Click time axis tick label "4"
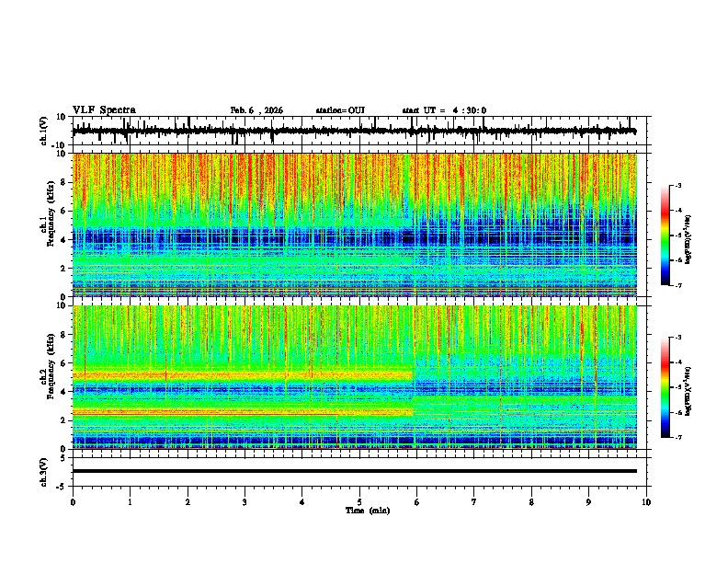 tap(302, 502)
